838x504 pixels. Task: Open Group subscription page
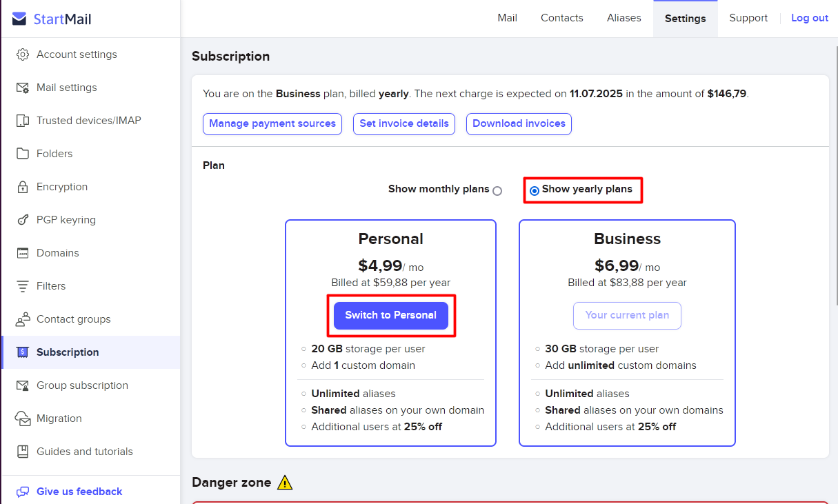coord(90,385)
